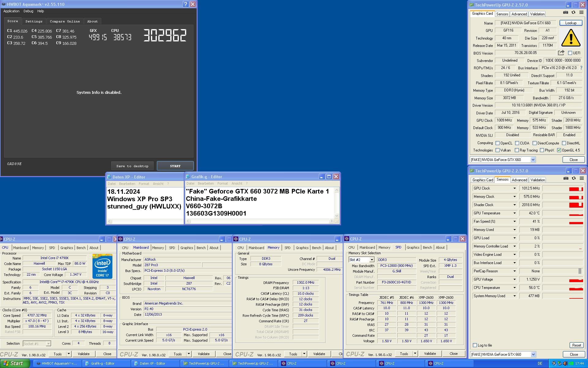The height and width of the screenshot is (368, 588).
Task: Click the BIOS export share icon
Action: coord(561,53)
